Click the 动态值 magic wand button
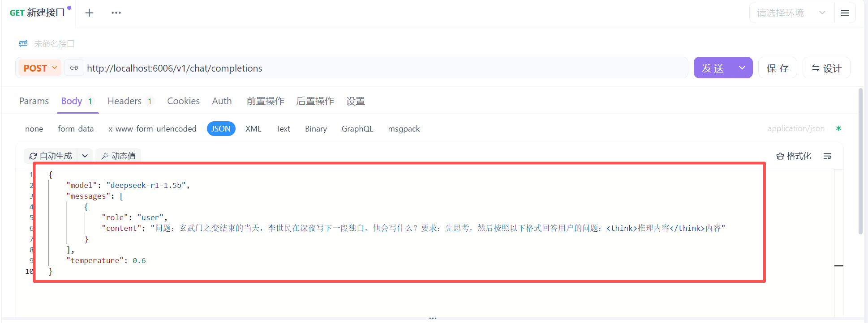Image resolution: width=868 pixels, height=323 pixels. click(118, 156)
